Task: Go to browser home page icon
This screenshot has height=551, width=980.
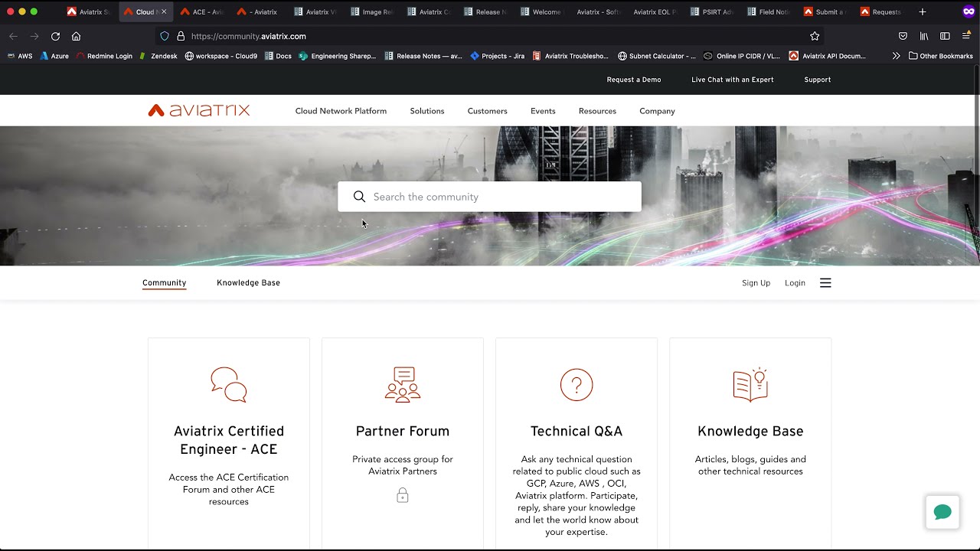Action: click(76, 36)
